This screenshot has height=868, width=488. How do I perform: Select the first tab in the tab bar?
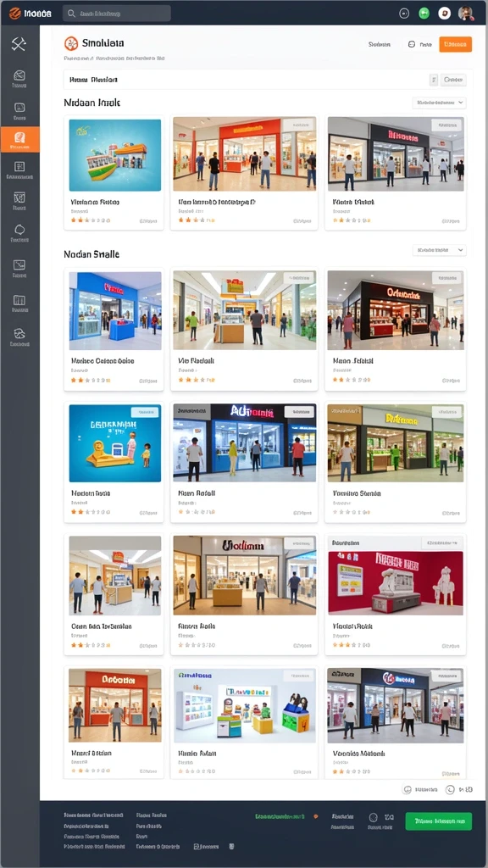[78, 80]
